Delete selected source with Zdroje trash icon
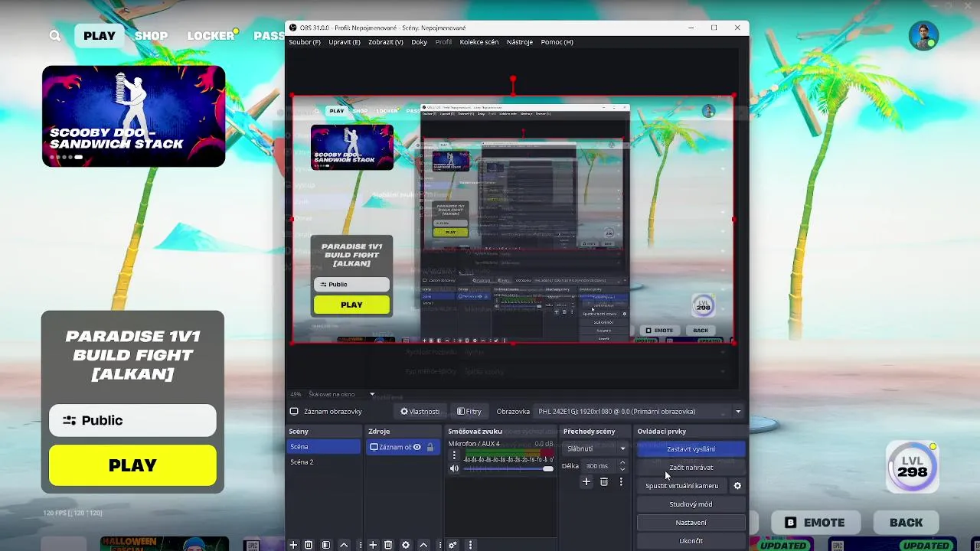 coord(388,545)
